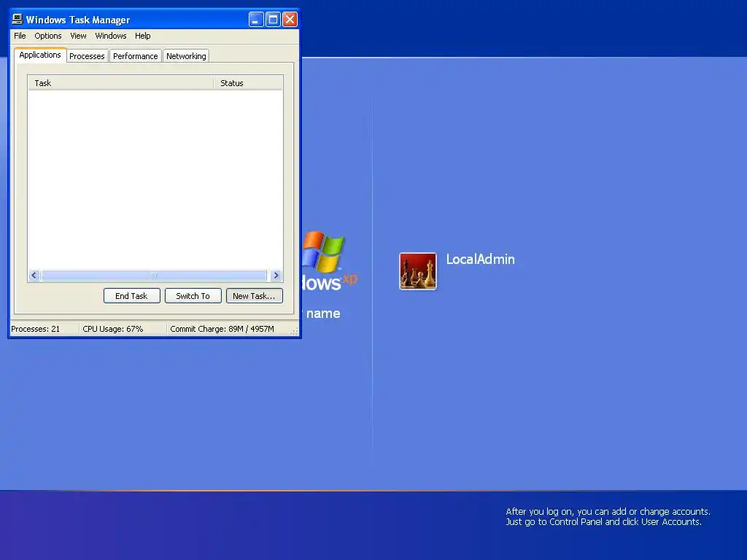Click the horizontal scrollbar right arrow

click(x=276, y=275)
